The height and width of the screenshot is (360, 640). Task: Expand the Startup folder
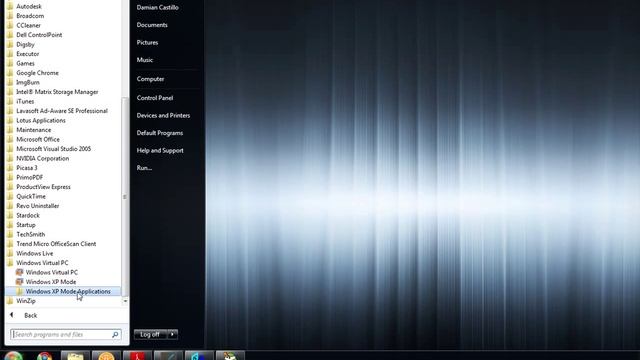coord(26,225)
